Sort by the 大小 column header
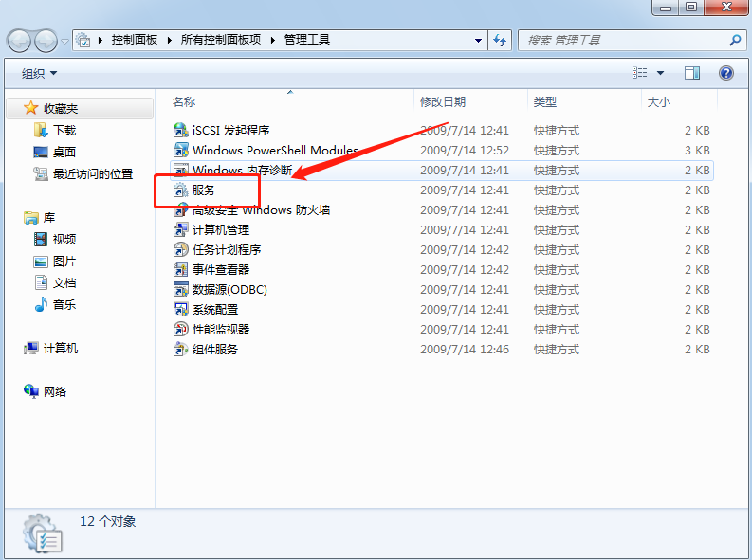Screen dimensions: 752x560 click(x=658, y=101)
